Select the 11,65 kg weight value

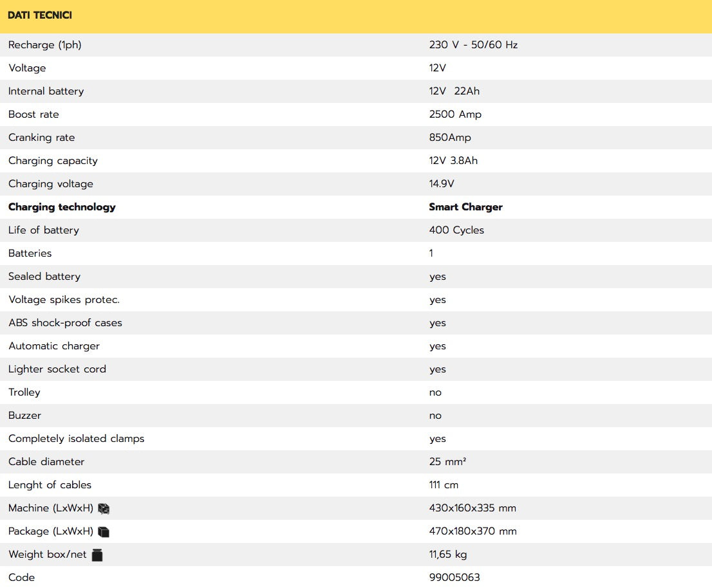(x=448, y=555)
